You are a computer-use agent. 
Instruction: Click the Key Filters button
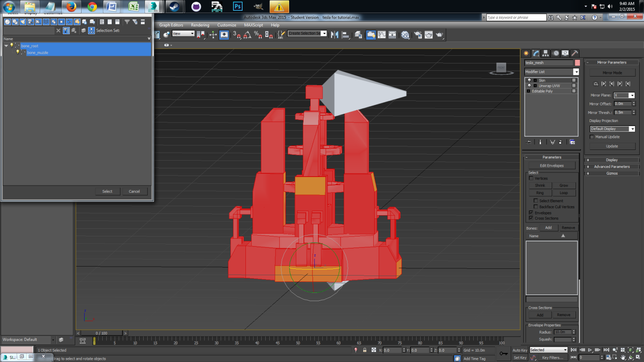point(553,357)
